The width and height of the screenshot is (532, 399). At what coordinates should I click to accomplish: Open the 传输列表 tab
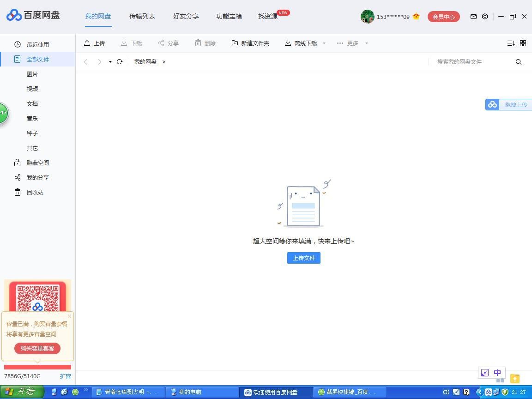[x=142, y=16]
